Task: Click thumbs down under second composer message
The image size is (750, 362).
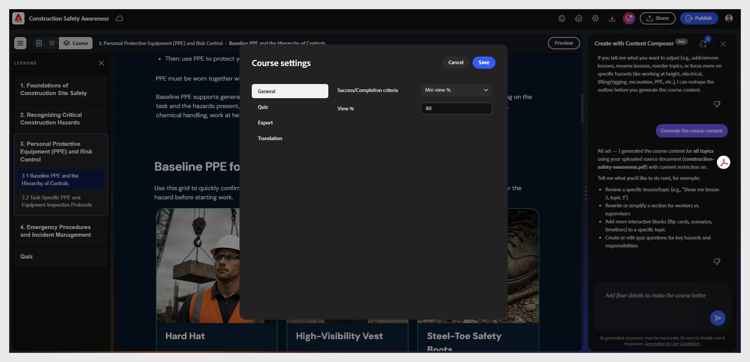Action: coord(717,262)
